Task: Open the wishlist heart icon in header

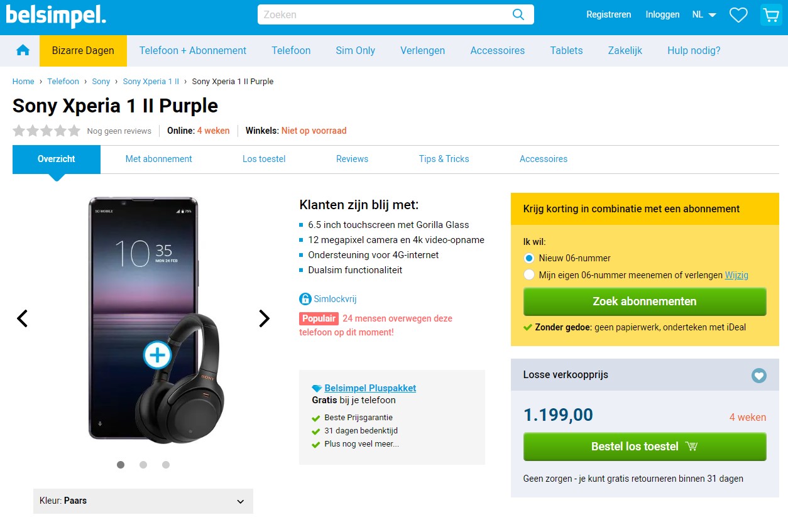Action: coord(738,15)
